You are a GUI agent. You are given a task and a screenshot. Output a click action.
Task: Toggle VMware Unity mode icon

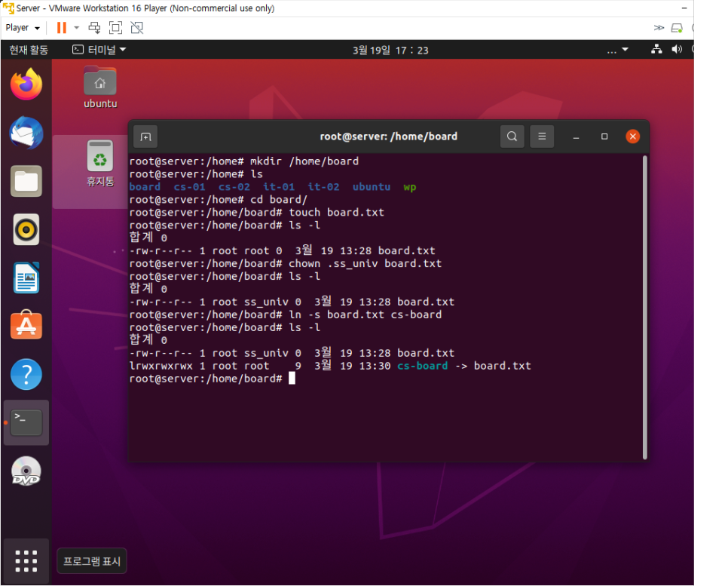point(137,28)
